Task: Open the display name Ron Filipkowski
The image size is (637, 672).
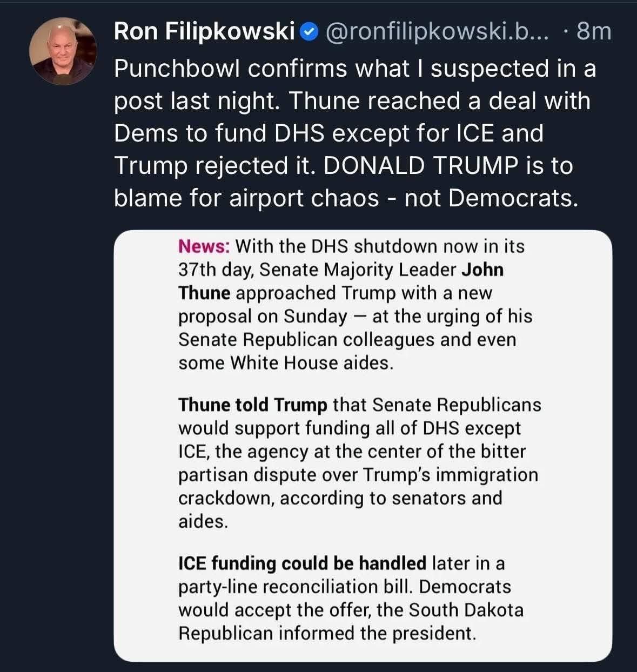Action: tap(204, 32)
